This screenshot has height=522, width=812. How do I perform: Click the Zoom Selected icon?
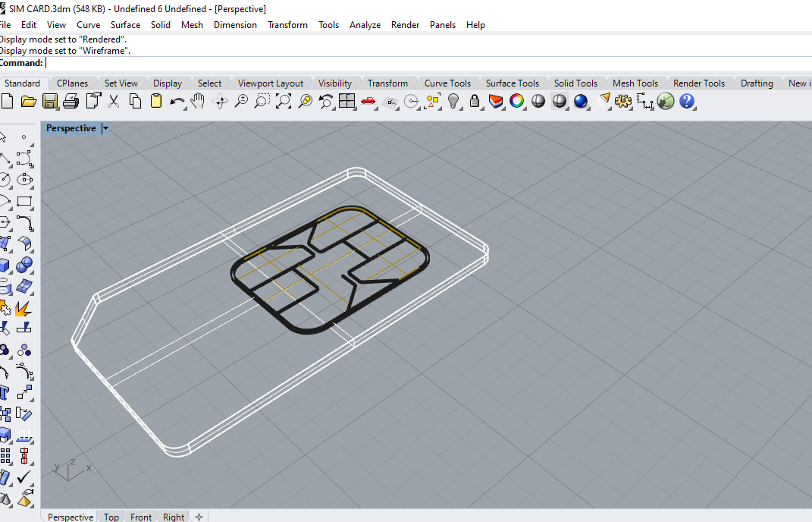(x=305, y=101)
